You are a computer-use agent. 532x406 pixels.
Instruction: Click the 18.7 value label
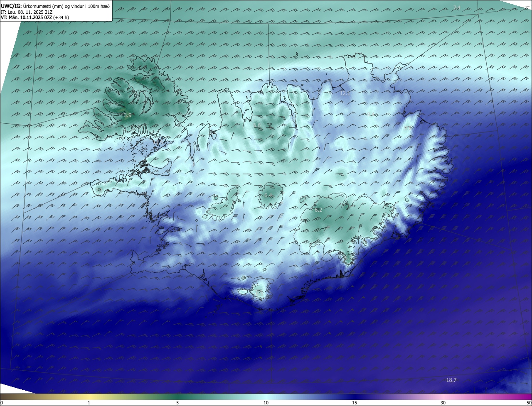451,380
